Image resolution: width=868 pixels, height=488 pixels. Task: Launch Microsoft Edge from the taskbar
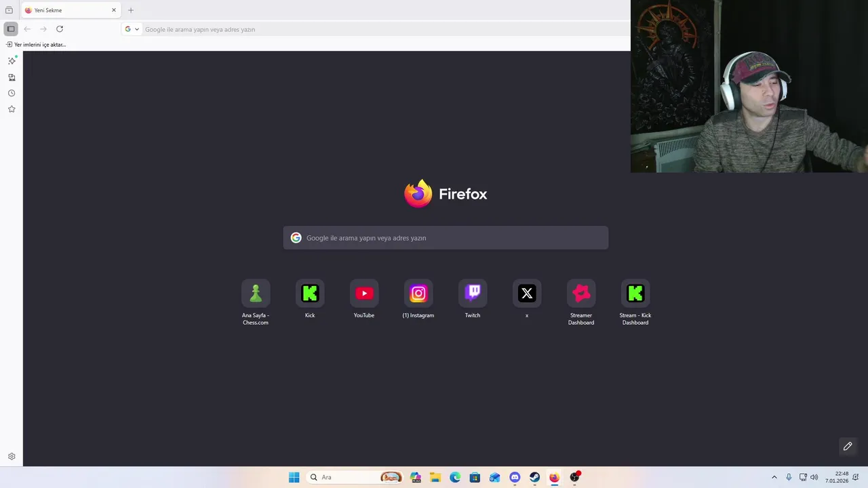(455, 477)
